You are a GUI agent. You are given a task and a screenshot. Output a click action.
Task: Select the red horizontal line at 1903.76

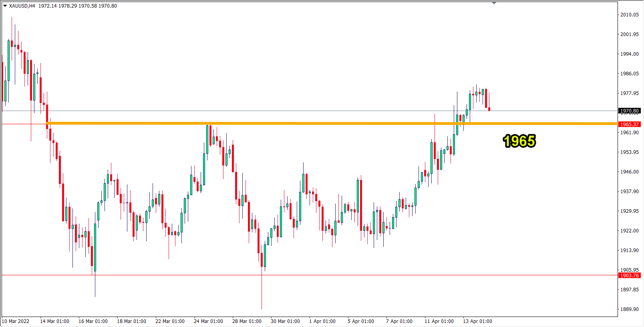tap(320, 275)
